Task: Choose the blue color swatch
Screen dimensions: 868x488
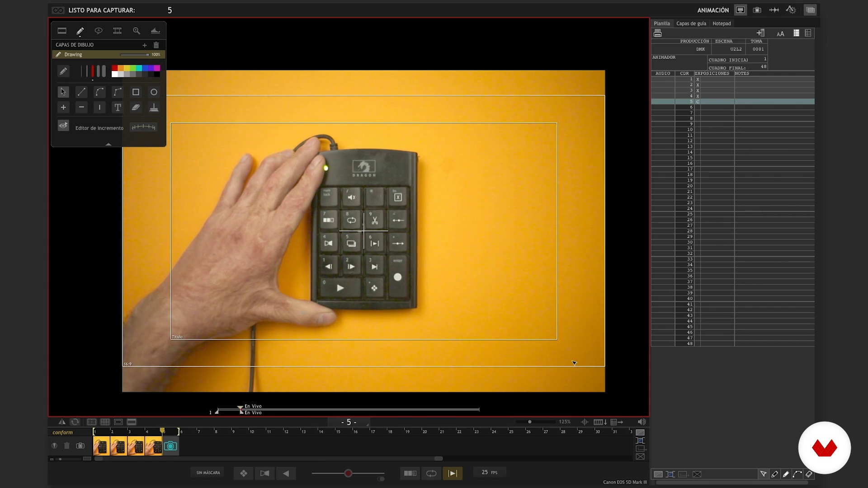Action: tap(145, 68)
